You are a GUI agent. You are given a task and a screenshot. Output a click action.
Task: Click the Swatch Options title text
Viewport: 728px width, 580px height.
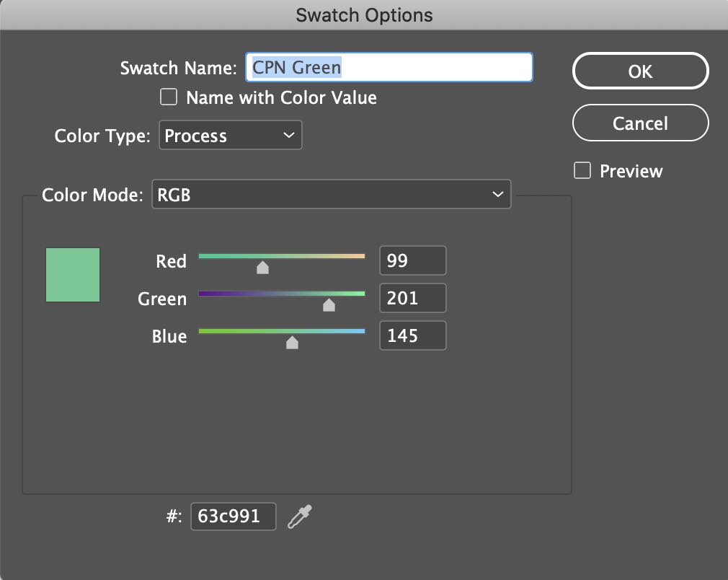click(x=365, y=15)
